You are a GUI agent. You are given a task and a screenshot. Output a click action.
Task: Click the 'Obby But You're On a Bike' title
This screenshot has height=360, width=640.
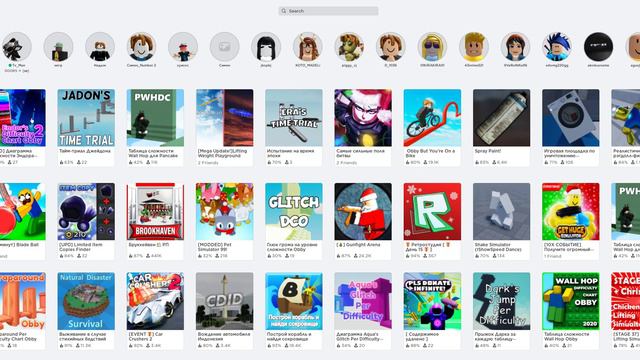pyautogui.click(x=430, y=153)
